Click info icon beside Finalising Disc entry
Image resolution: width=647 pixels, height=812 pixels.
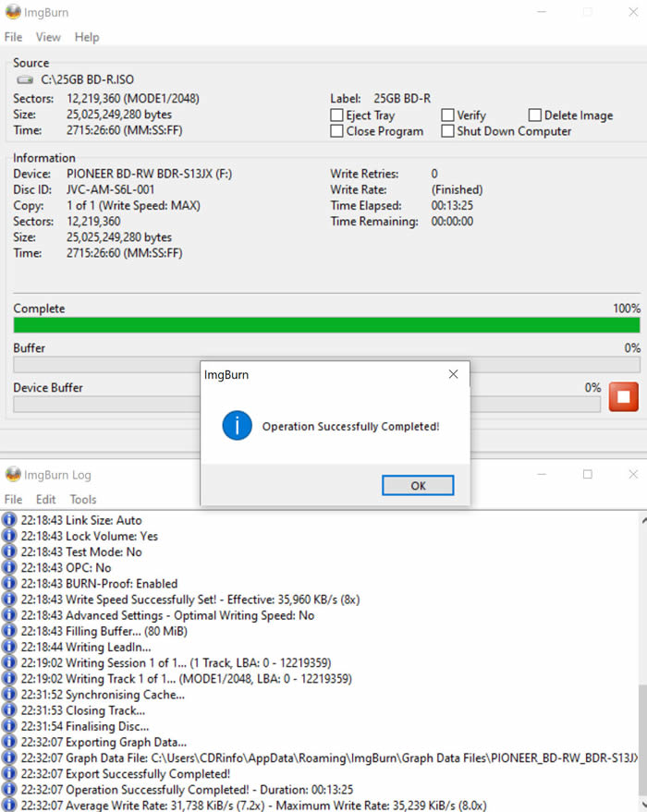tap(10, 726)
